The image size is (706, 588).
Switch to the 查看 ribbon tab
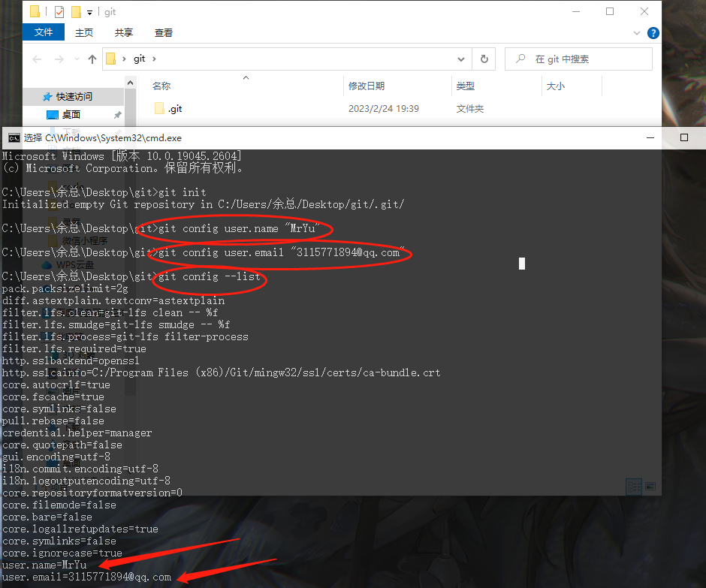(163, 32)
